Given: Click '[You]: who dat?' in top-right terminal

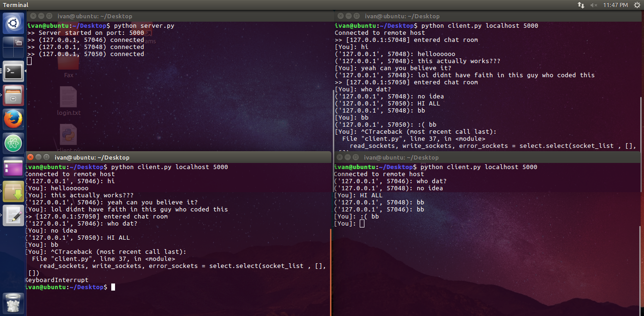Looking at the screenshot, I should tap(363, 89).
